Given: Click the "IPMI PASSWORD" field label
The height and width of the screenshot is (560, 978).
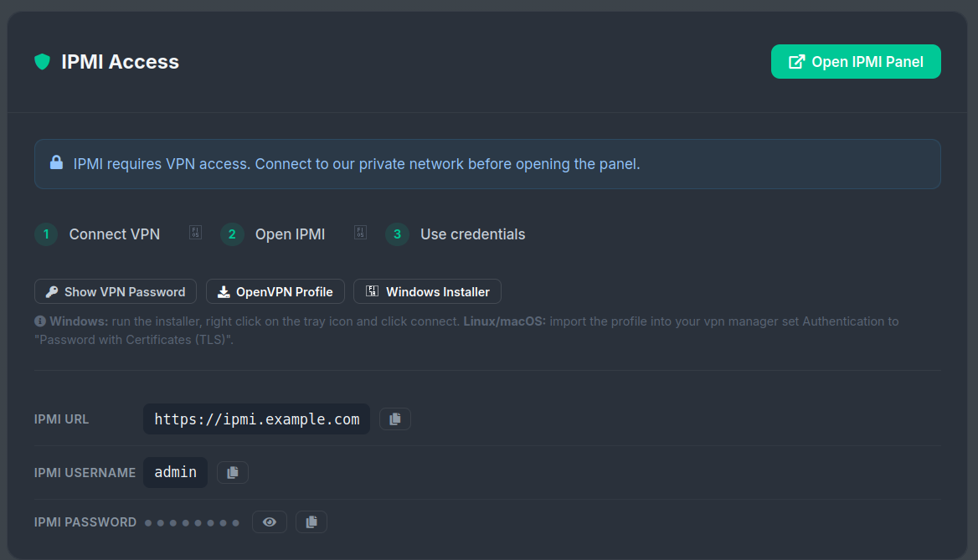Looking at the screenshot, I should (85, 522).
